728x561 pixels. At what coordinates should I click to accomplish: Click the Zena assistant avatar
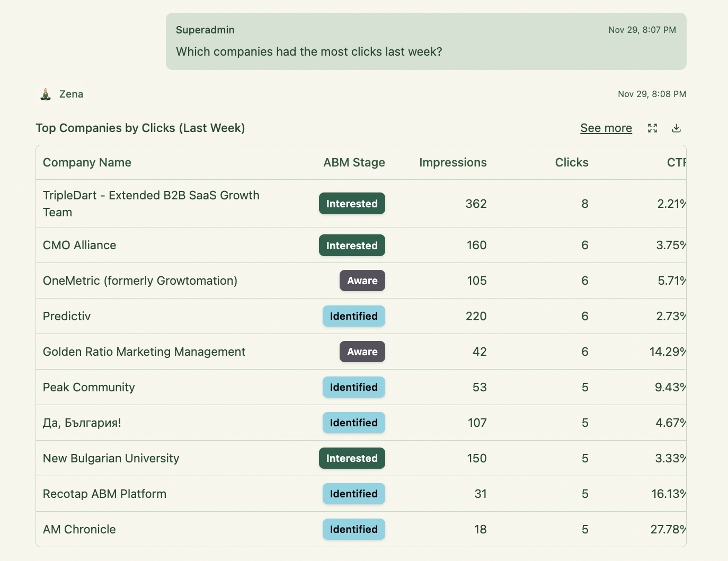(46, 94)
